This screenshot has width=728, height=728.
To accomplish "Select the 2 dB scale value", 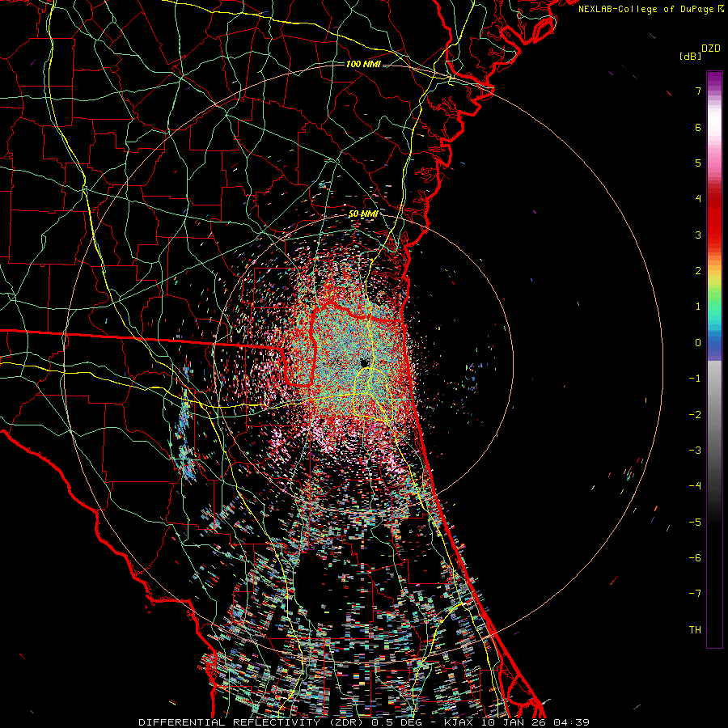I will [698, 271].
